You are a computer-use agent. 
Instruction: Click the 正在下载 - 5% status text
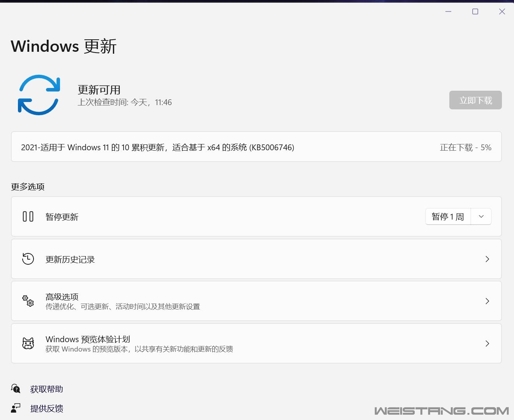coord(466,148)
